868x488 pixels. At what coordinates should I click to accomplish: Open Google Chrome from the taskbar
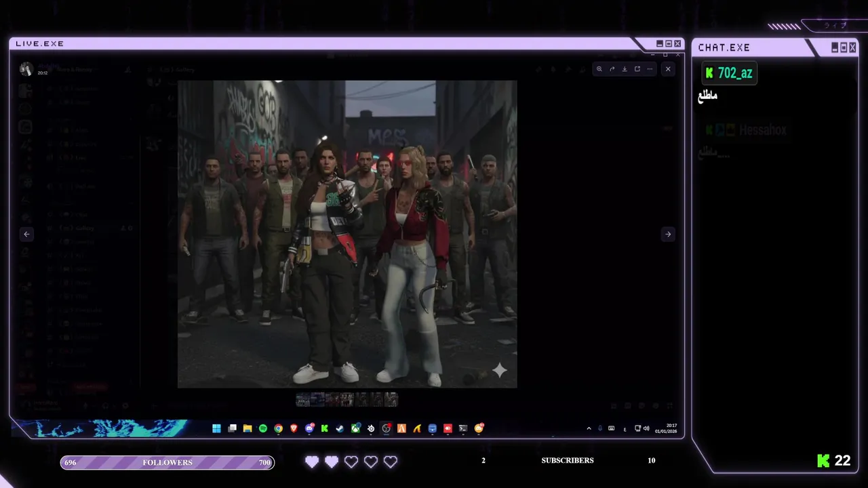point(278,428)
